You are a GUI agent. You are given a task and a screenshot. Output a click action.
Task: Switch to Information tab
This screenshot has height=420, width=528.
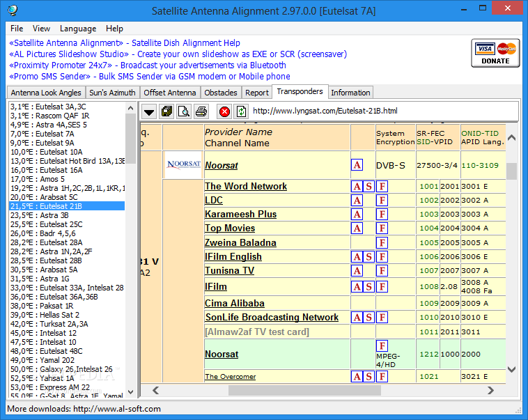[350, 93]
